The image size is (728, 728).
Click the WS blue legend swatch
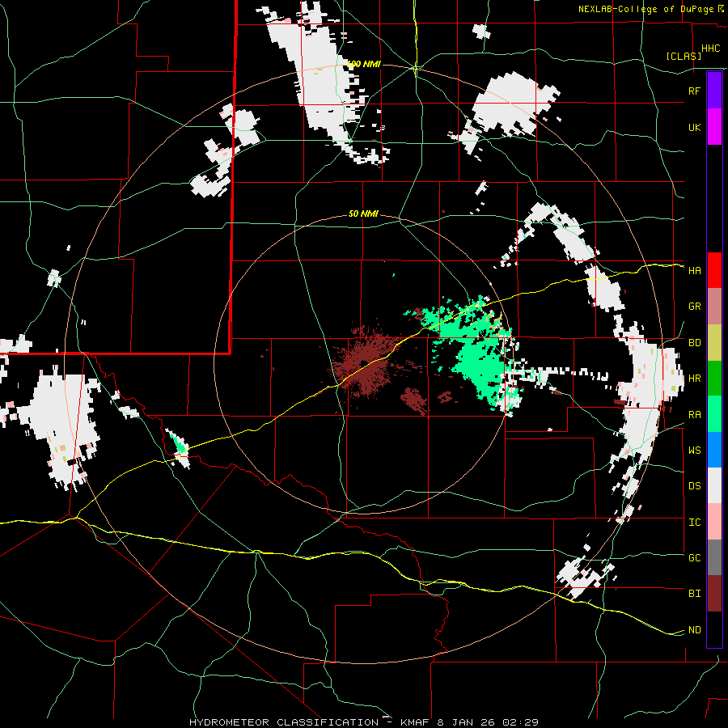pos(714,450)
